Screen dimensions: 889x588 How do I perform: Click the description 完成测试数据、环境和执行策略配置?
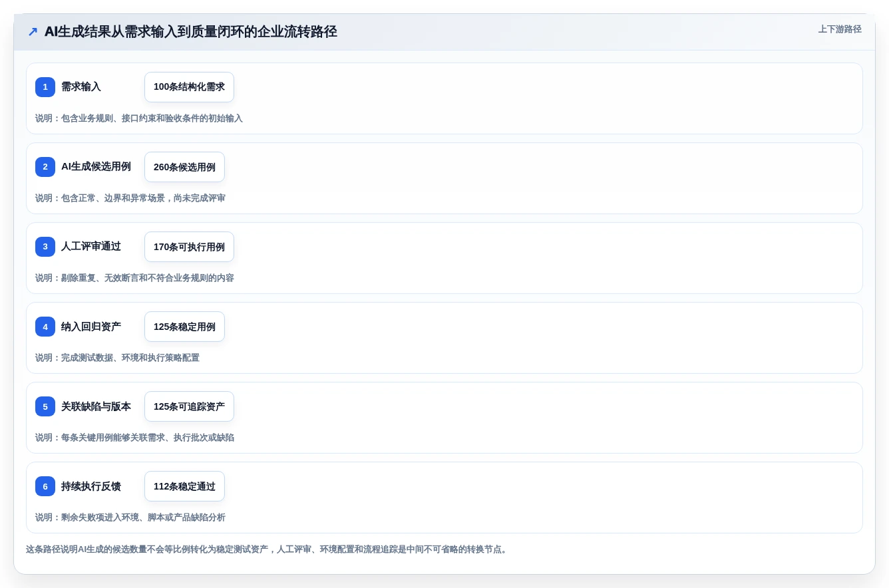tap(117, 358)
